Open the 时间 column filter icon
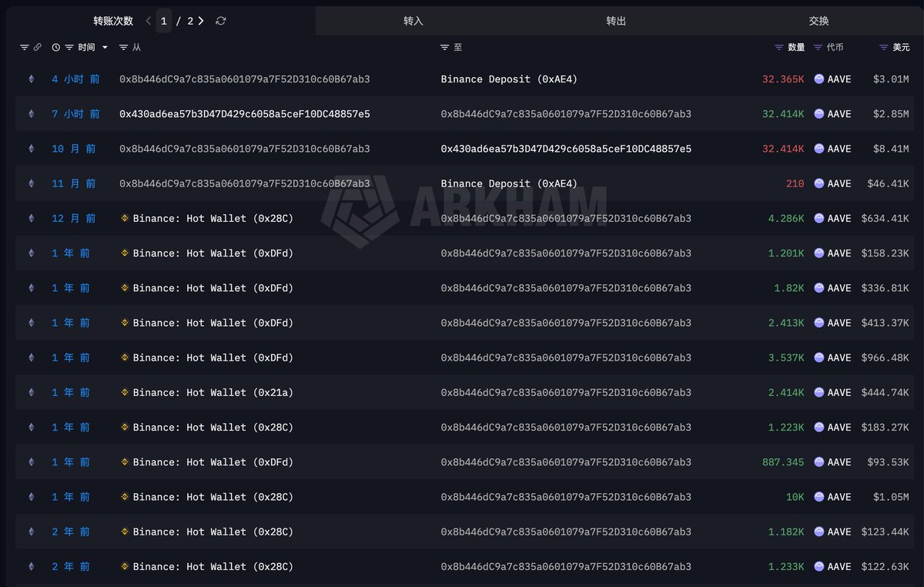This screenshot has width=924, height=587. point(69,48)
